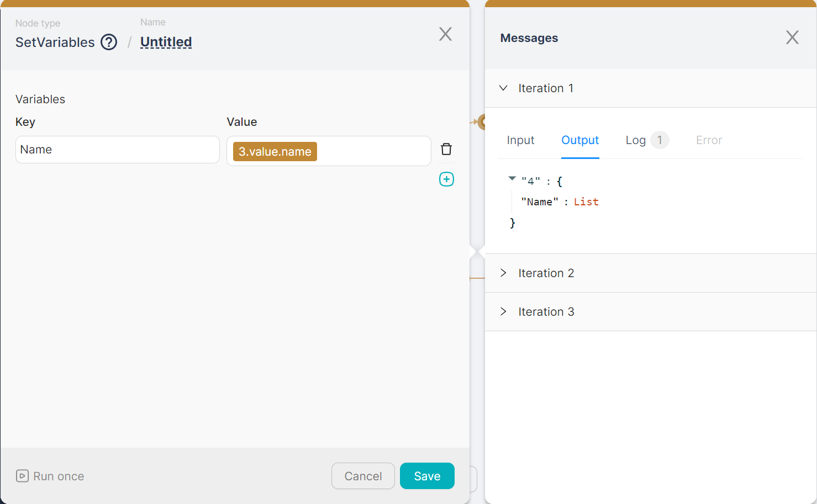This screenshot has height=504, width=817.
Task: Close the SetVariables node editor panel
Action: tap(445, 34)
